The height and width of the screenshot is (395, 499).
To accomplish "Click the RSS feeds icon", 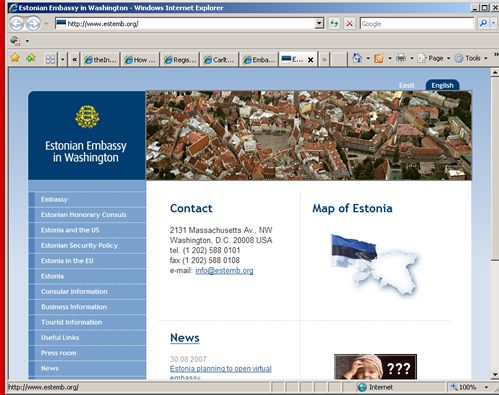I will (379, 59).
